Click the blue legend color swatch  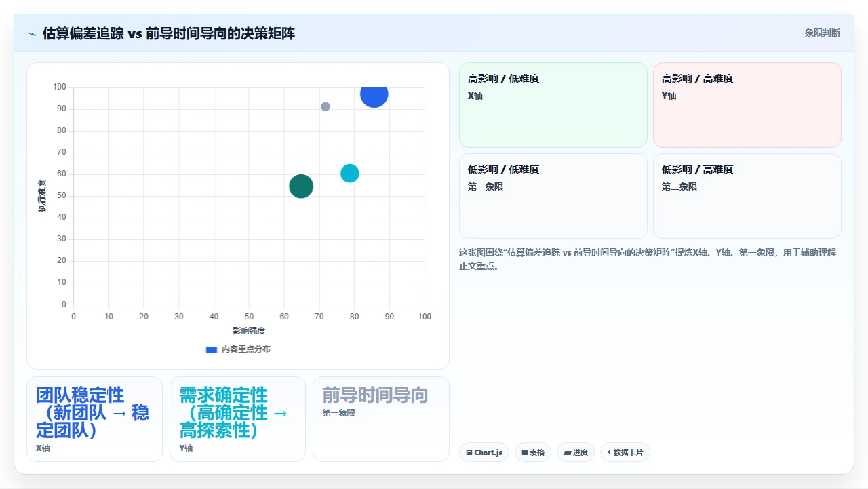coord(212,350)
